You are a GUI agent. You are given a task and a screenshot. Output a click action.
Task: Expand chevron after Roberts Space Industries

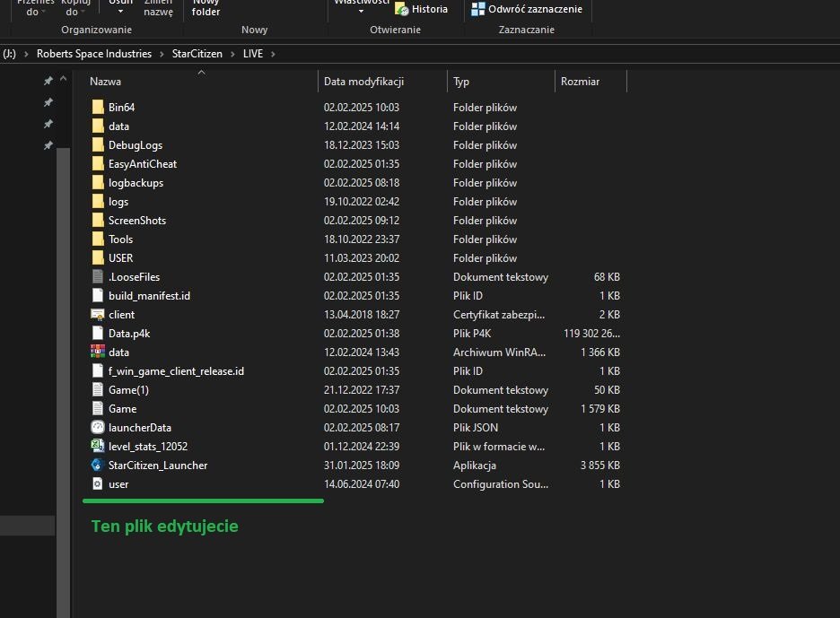click(x=162, y=54)
